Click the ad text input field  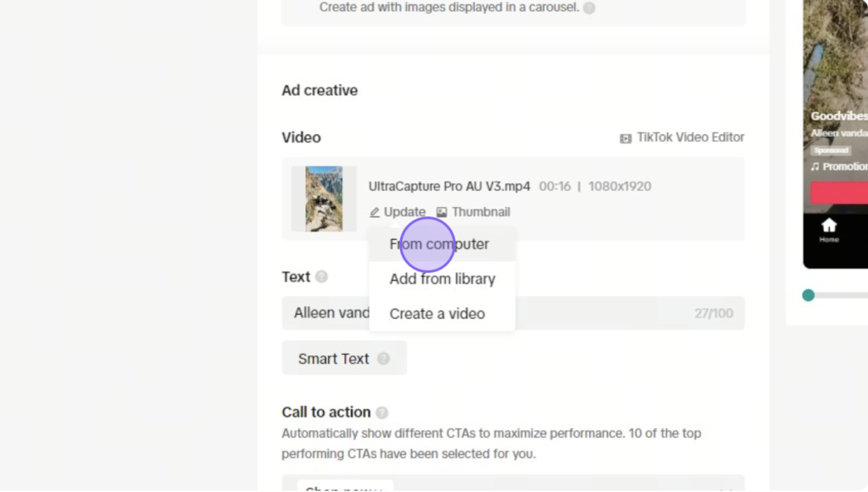tap(513, 313)
